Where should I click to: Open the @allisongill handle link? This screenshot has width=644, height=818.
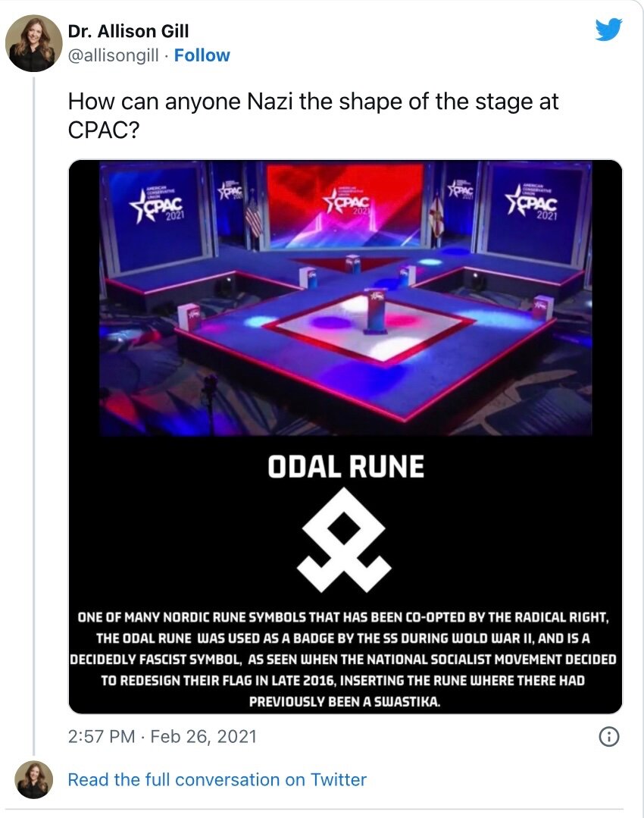coord(117,55)
